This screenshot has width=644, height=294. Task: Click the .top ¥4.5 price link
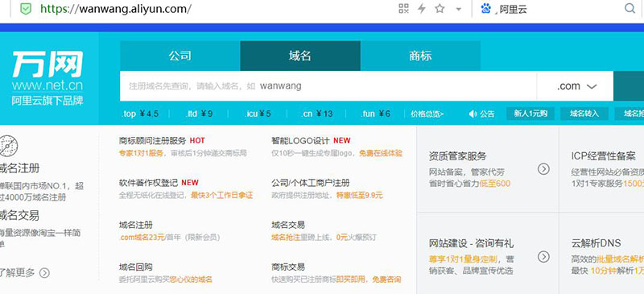point(139,114)
